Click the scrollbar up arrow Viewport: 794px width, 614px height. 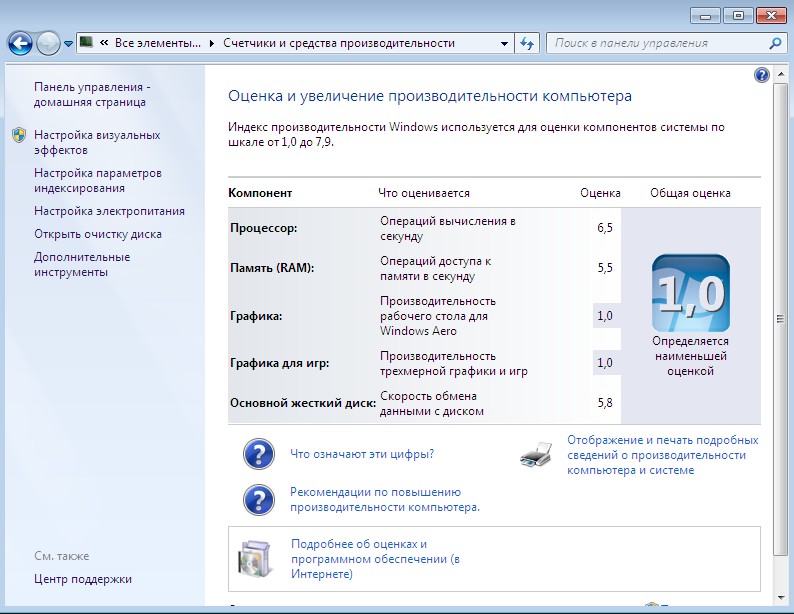click(x=780, y=75)
